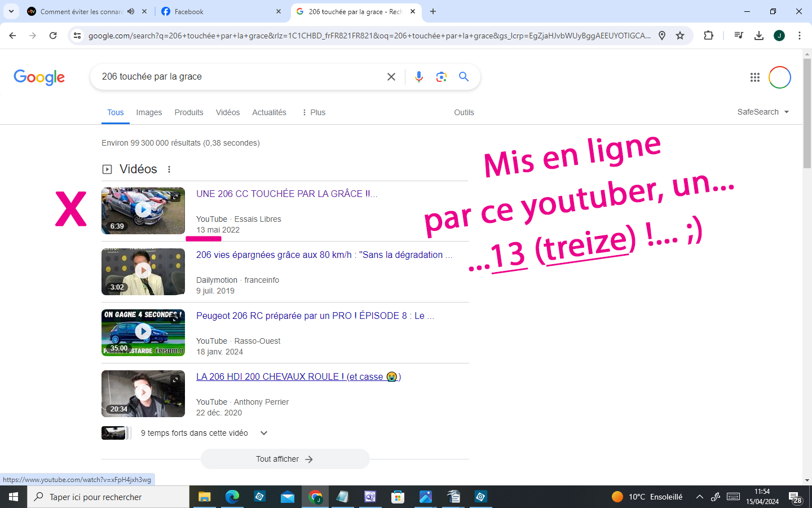812x508 pixels.
Task: Play the 35:00 Rasso-Ouest thumbnail
Action: (x=143, y=332)
